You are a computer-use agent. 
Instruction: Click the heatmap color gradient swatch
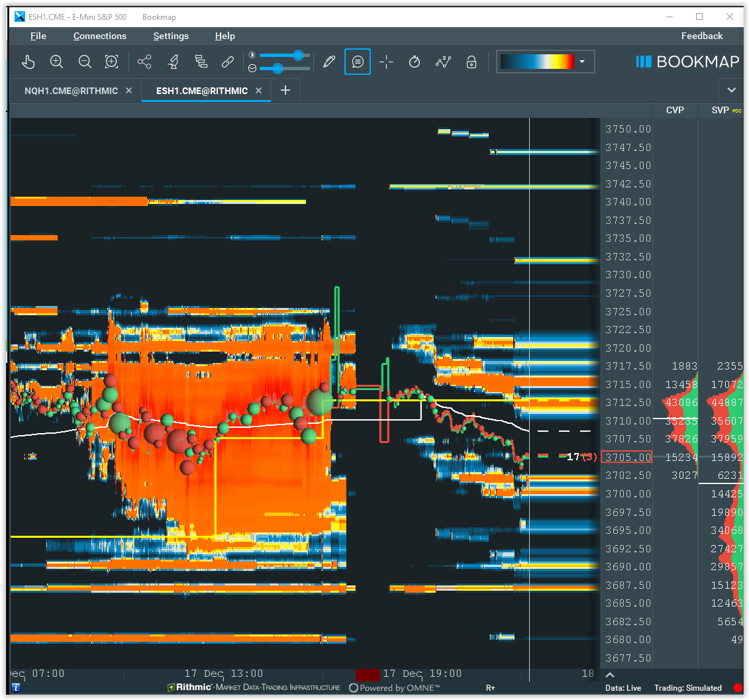click(537, 62)
